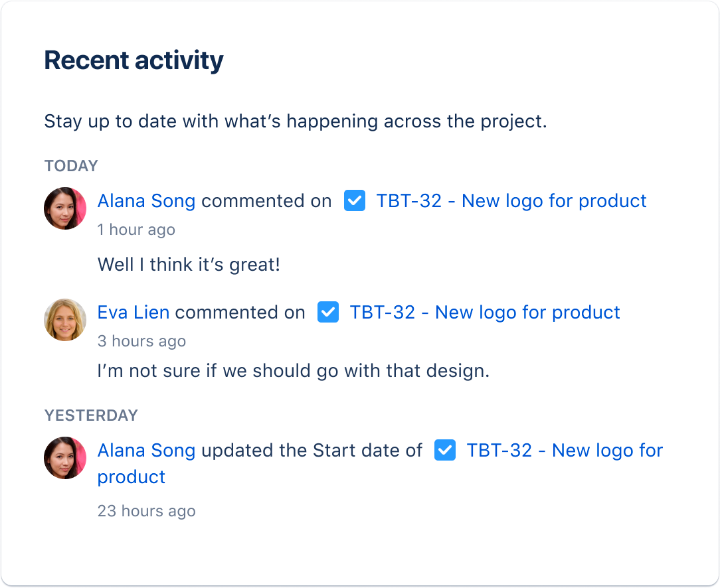Viewport: 720px width, 588px height.
Task: Open Alana Song's name link under Yesterday
Action: (x=146, y=451)
